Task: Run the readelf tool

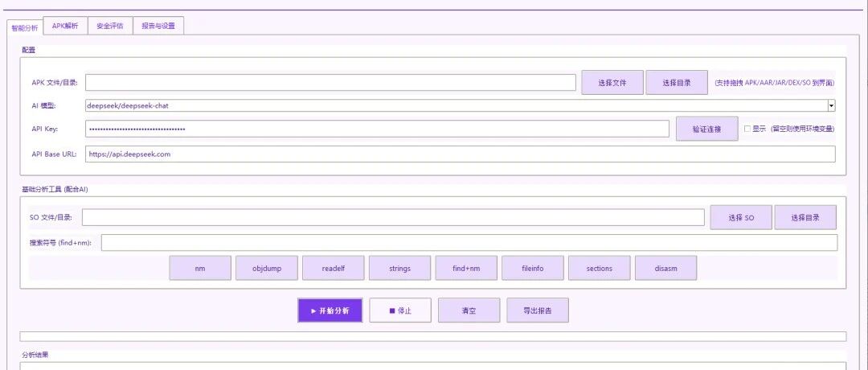Action: point(334,268)
